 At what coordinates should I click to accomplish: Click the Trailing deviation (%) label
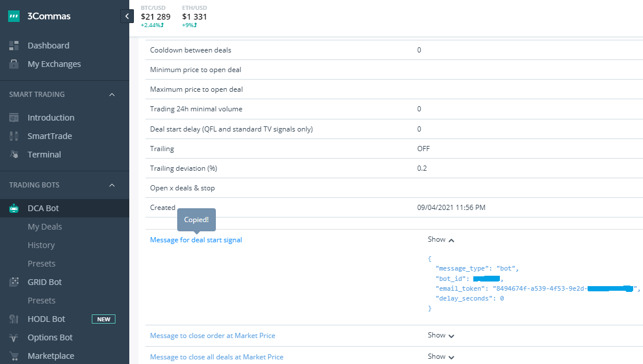(x=184, y=168)
